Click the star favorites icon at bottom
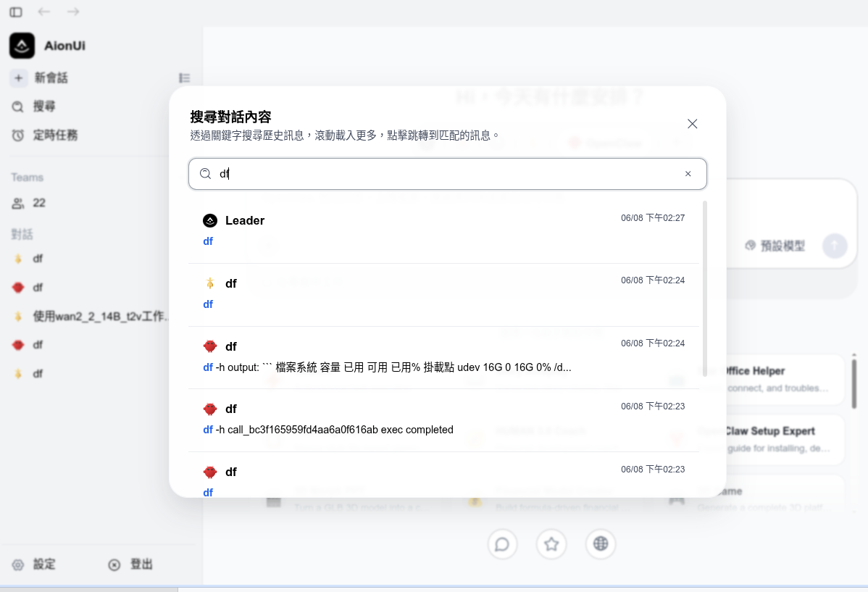This screenshot has width=868, height=592. coord(551,544)
